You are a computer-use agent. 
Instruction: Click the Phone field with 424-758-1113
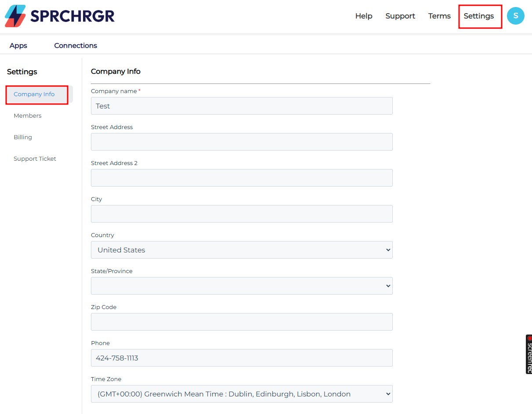(242, 358)
